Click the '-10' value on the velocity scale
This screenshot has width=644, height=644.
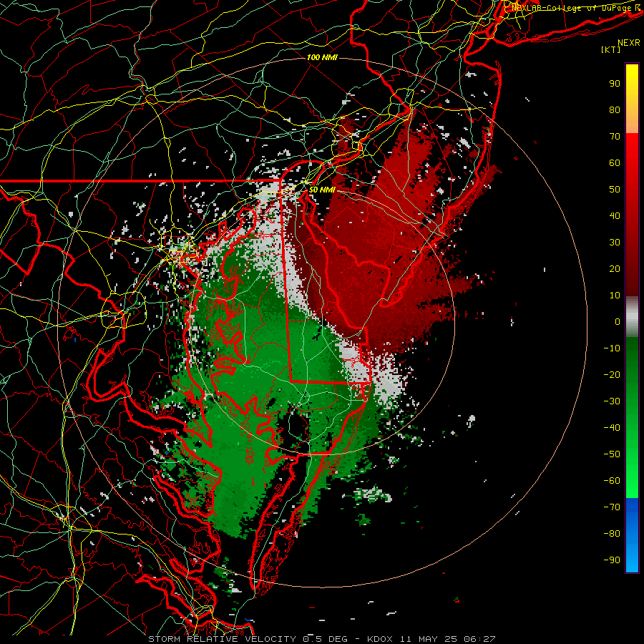pyautogui.click(x=612, y=348)
